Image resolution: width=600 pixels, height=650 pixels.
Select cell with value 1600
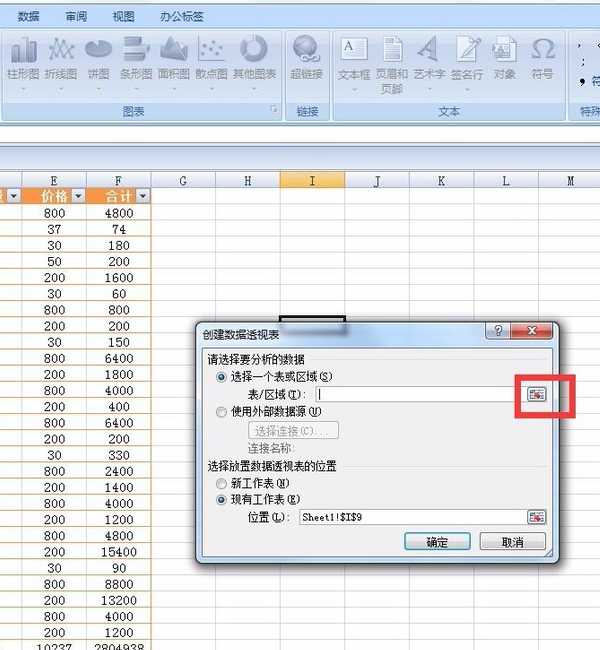click(x=119, y=278)
